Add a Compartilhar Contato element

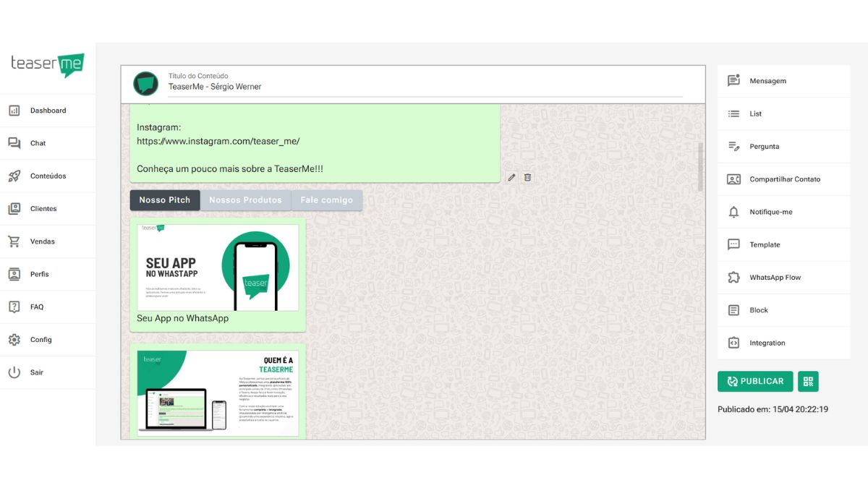(784, 179)
